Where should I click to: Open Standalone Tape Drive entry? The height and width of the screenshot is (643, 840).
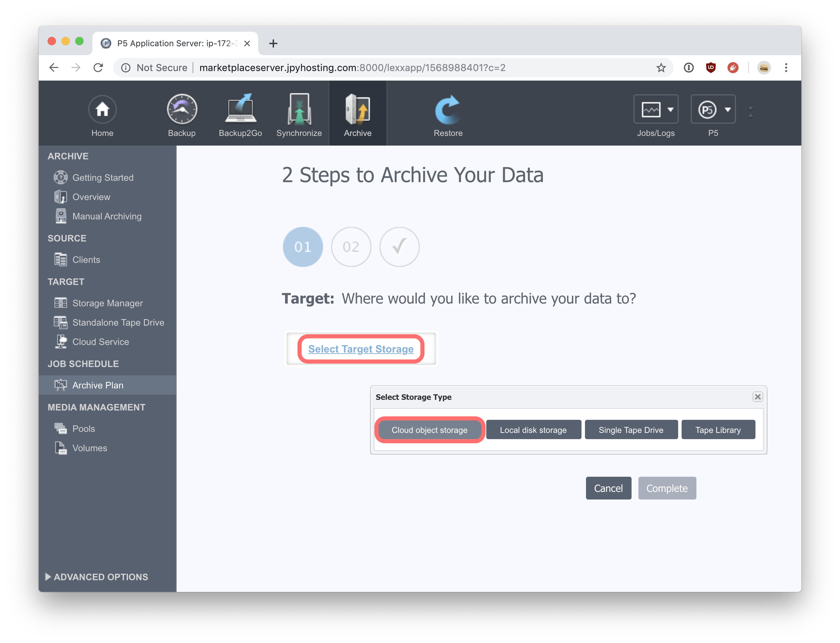[x=118, y=322]
